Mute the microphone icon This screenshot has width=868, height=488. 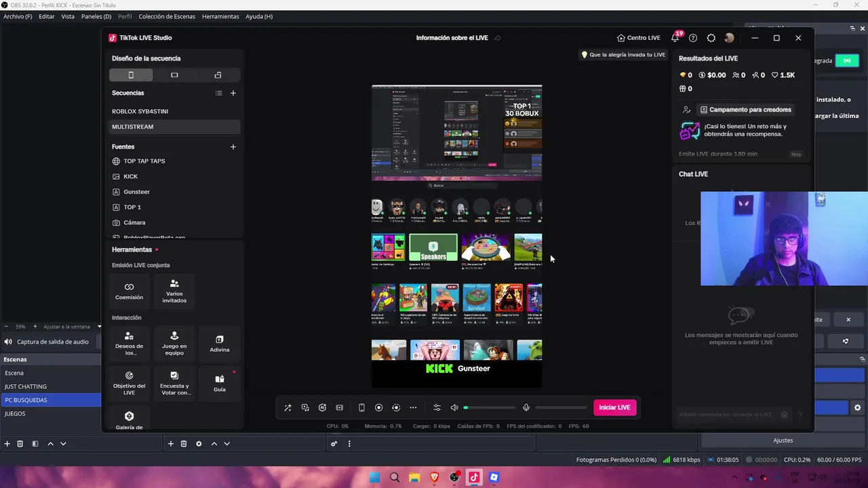(x=526, y=407)
